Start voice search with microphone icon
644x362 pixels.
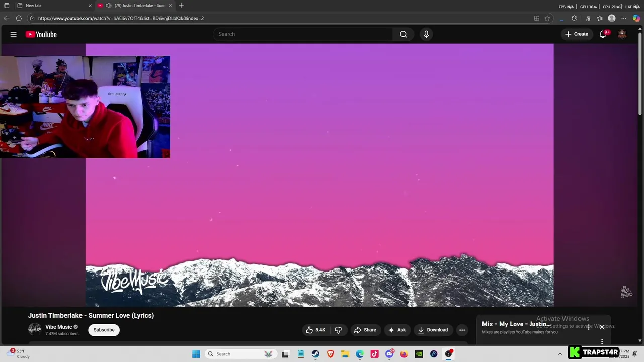[x=426, y=34]
